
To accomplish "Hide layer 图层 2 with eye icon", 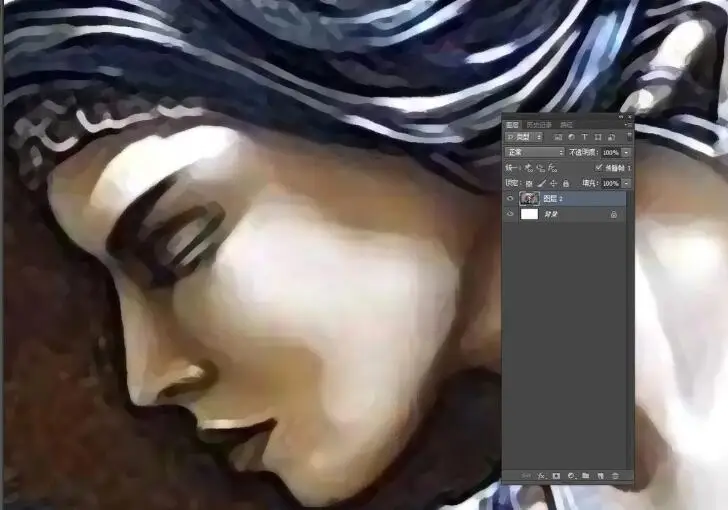I will (x=510, y=199).
